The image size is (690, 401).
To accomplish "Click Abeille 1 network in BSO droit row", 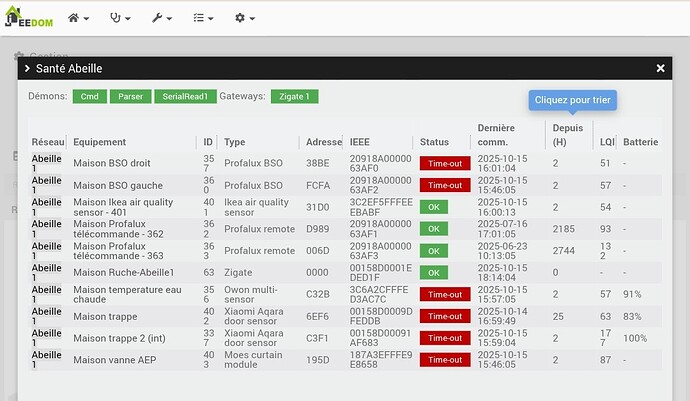I will tap(46, 163).
